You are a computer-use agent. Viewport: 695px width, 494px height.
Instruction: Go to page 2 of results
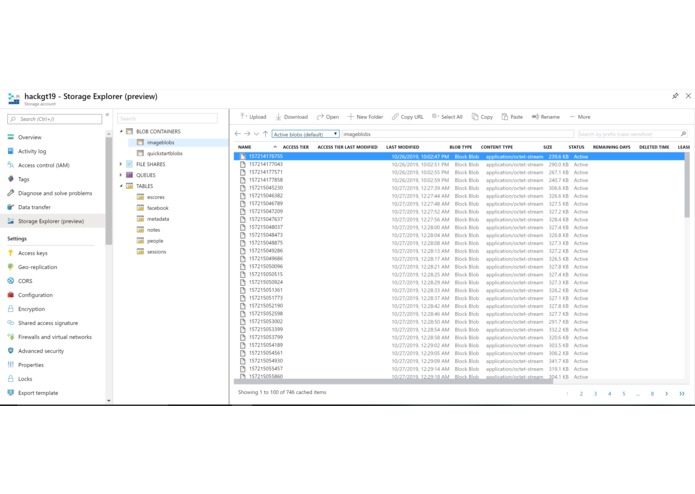581,394
